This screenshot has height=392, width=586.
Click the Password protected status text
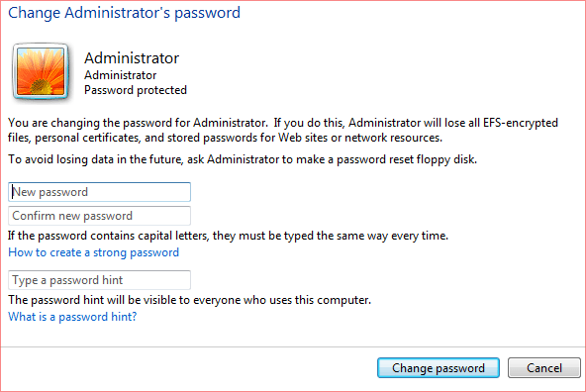pos(136,90)
